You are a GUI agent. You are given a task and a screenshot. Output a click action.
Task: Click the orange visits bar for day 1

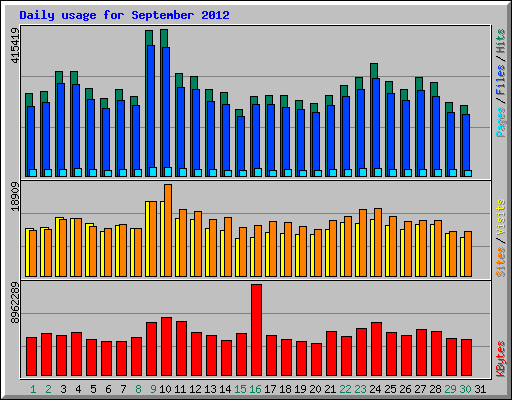point(33,253)
